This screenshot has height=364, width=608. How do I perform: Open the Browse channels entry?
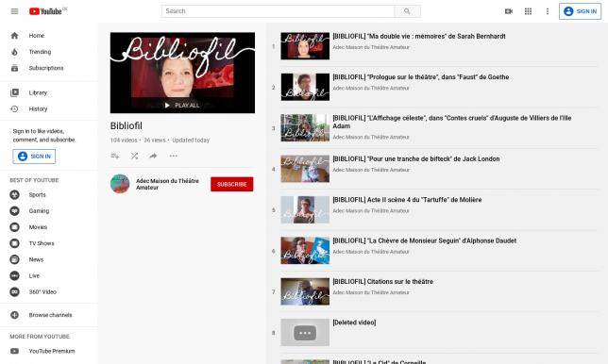50,315
